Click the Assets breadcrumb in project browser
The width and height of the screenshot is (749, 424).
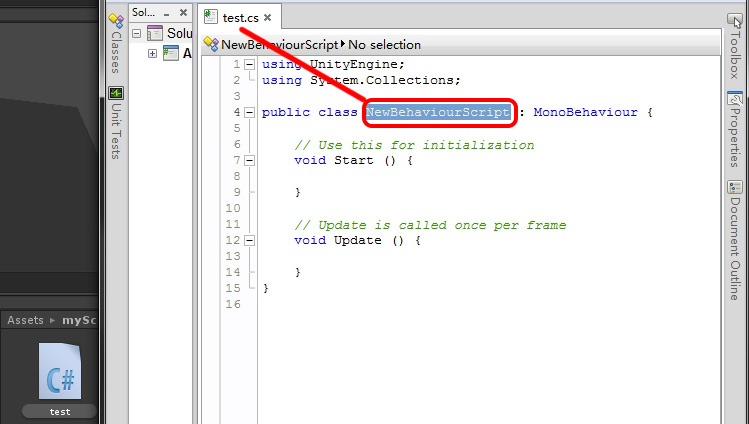pos(26,320)
